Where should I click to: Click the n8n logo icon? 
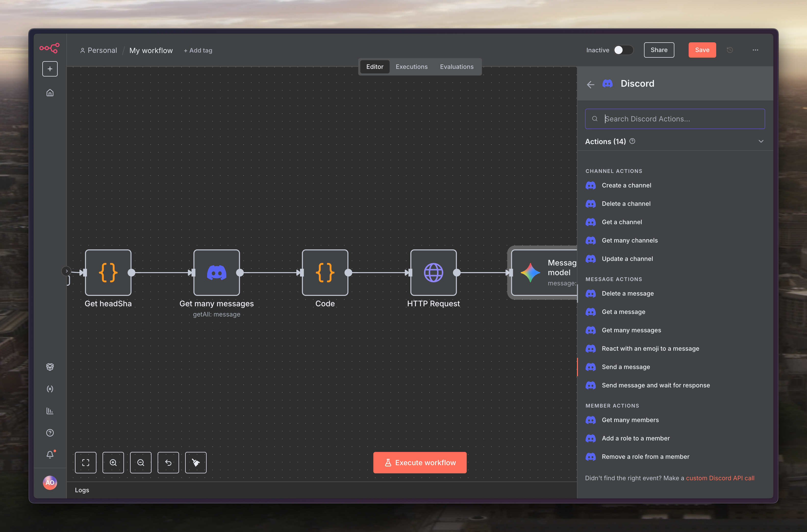click(x=49, y=48)
